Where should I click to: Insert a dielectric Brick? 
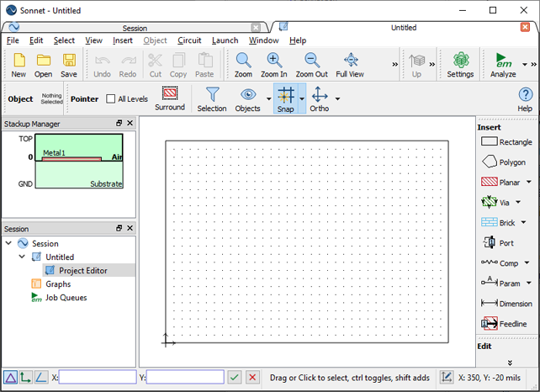coord(498,223)
